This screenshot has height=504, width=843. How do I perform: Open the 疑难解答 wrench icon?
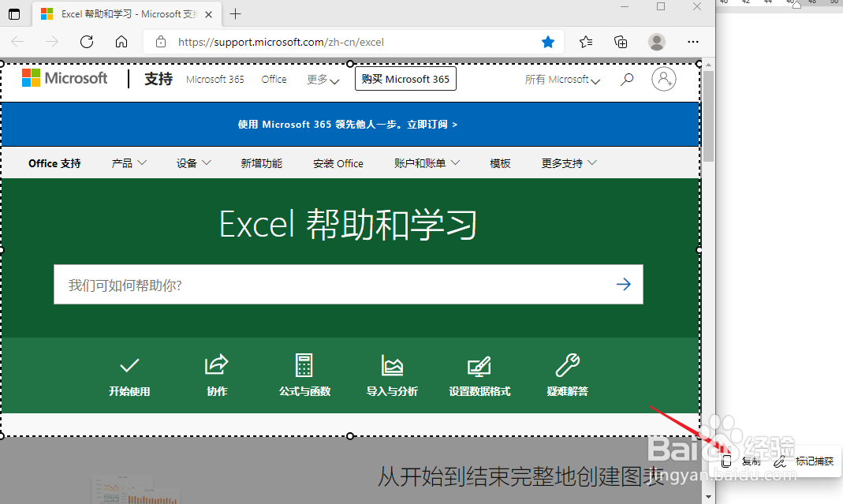click(567, 364)
